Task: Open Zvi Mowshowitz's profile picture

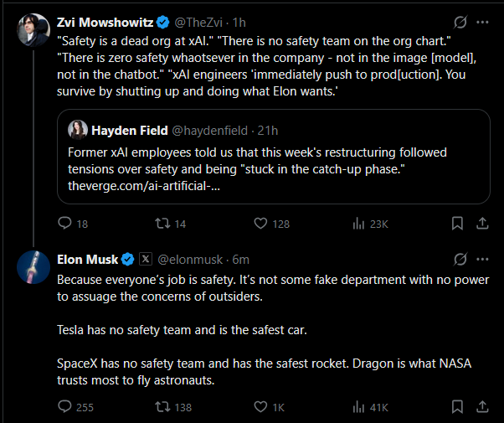Action: (33, 30)
